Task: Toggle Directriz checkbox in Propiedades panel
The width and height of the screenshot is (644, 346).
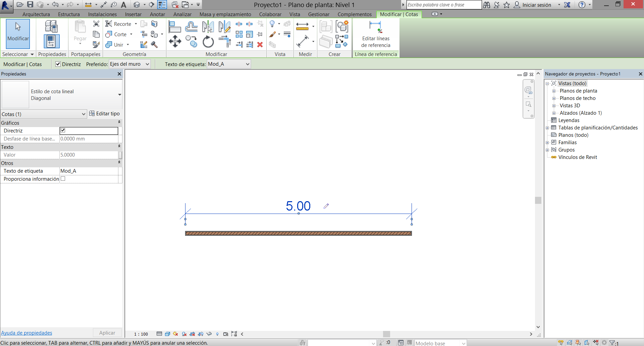Action: [x=63, y=130]
